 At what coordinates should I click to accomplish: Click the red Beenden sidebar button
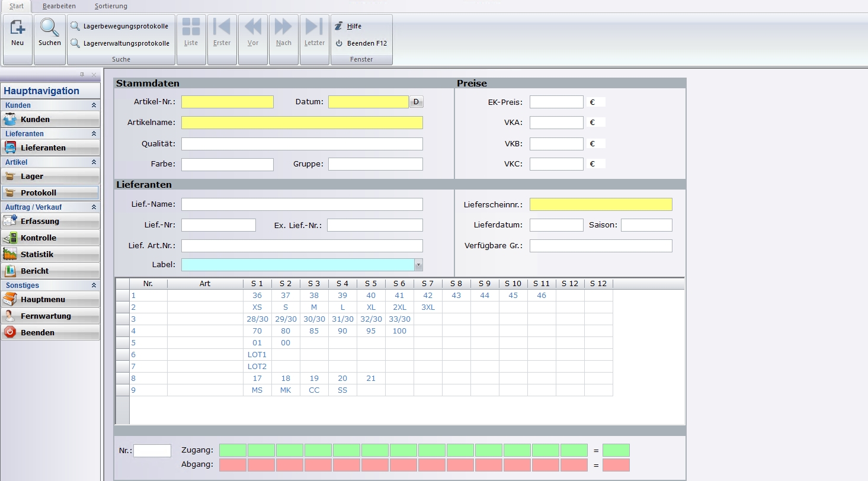(50, 332)
